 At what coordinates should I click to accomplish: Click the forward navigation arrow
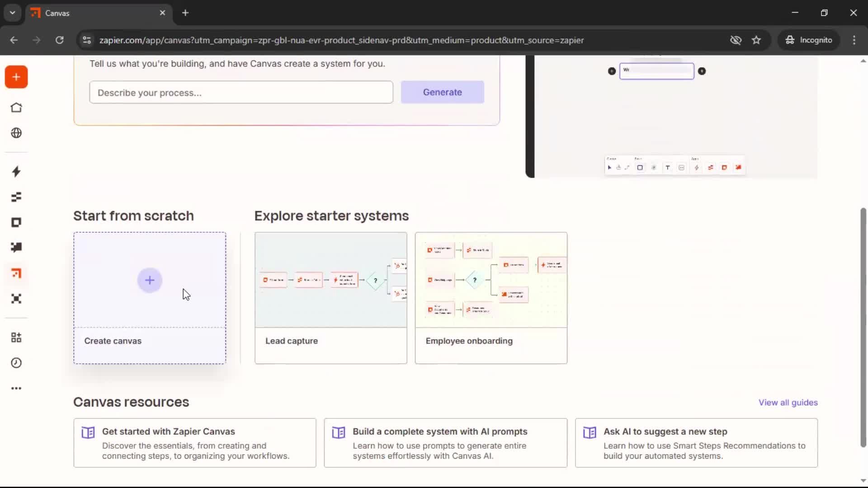tap(36, 40)
